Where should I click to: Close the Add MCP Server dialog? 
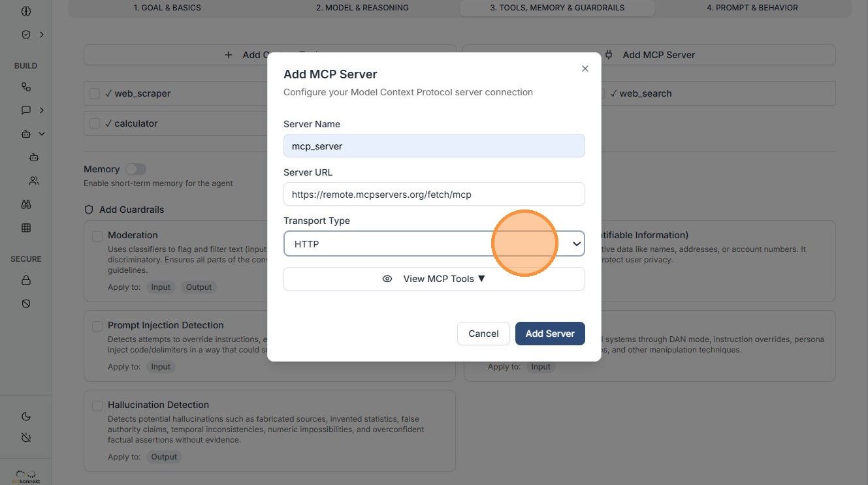(x=585, y=69)
